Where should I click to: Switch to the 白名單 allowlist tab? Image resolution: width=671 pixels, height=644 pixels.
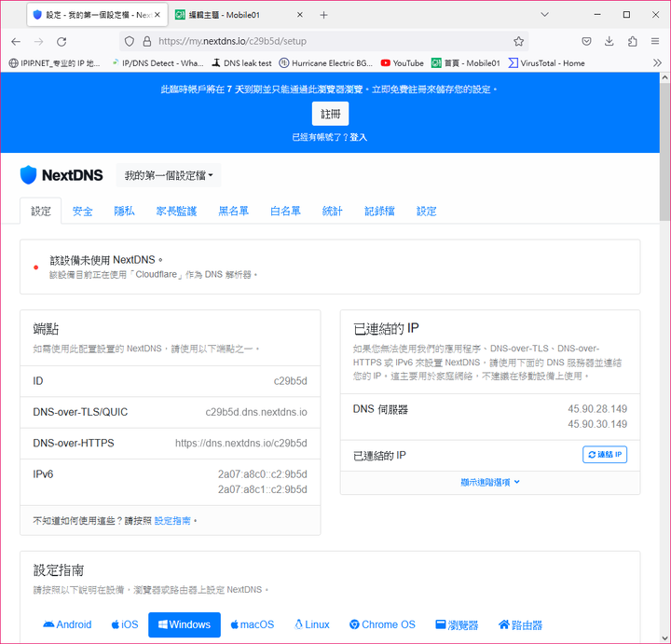point(285,211)
